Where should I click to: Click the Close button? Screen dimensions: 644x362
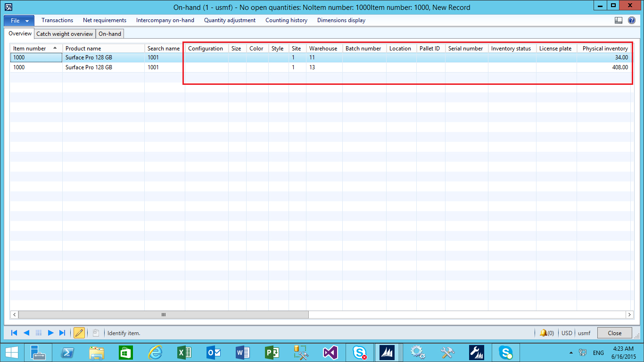tap(614, 333)
